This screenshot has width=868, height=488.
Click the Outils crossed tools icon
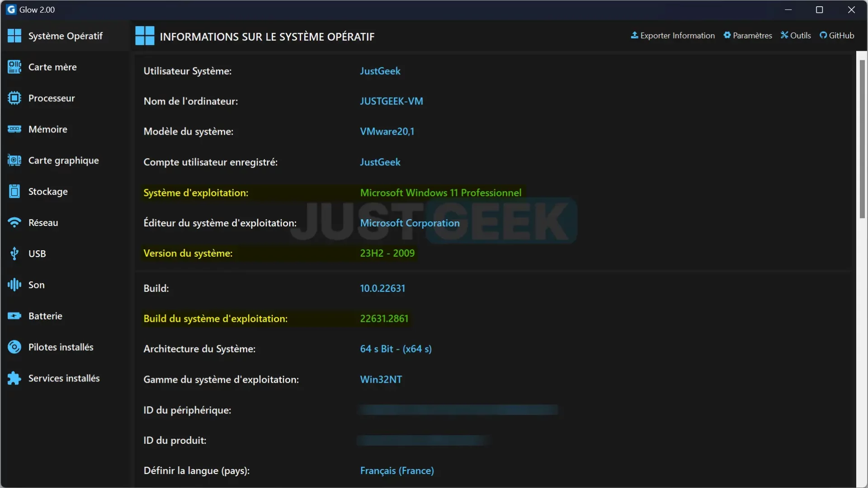pyautogui.click(x=784, y=35)
